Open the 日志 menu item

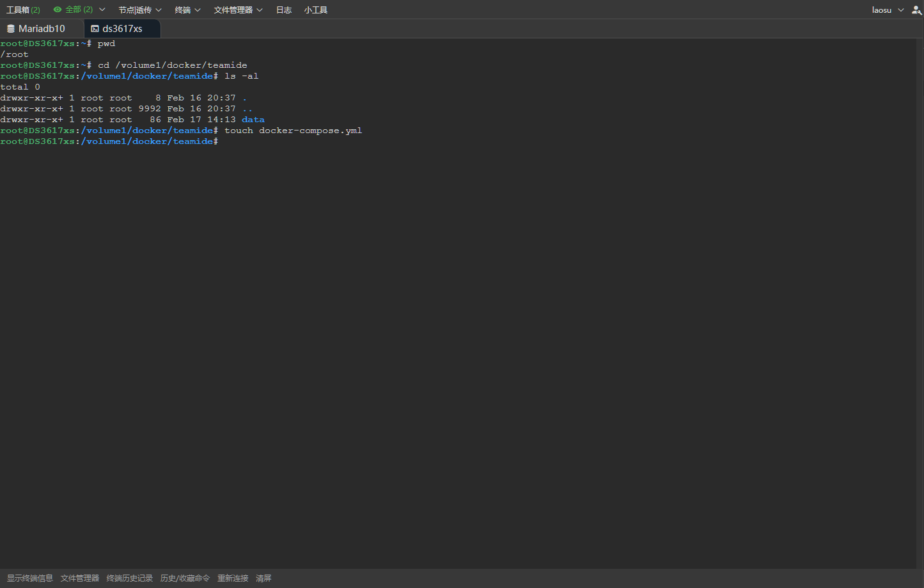(283, 10)
